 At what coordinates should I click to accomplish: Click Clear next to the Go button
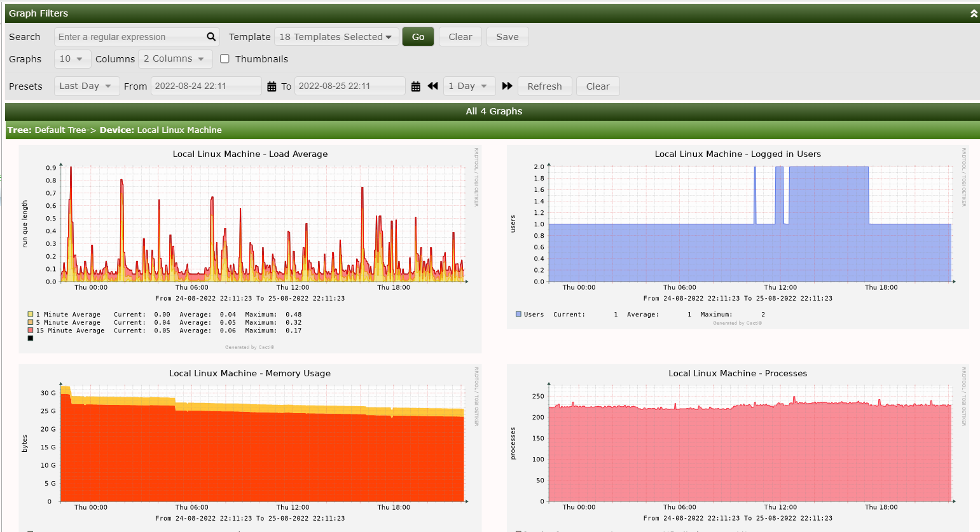click(460, 37)
